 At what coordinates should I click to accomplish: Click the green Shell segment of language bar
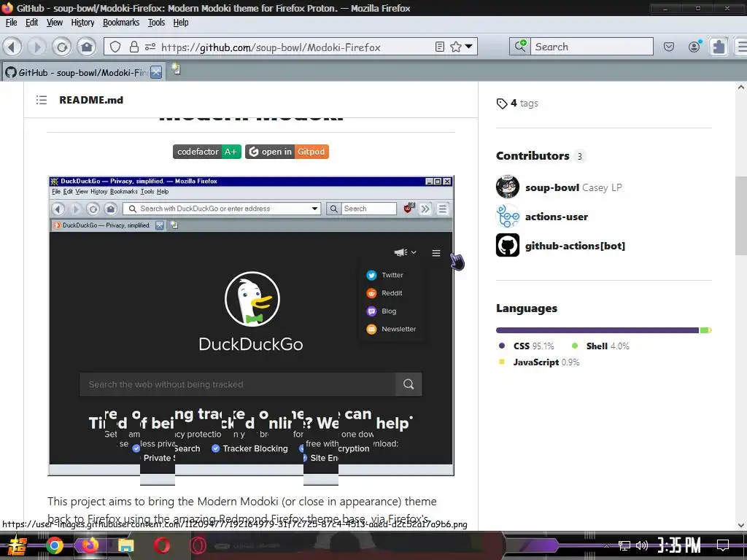click(704, 330)
